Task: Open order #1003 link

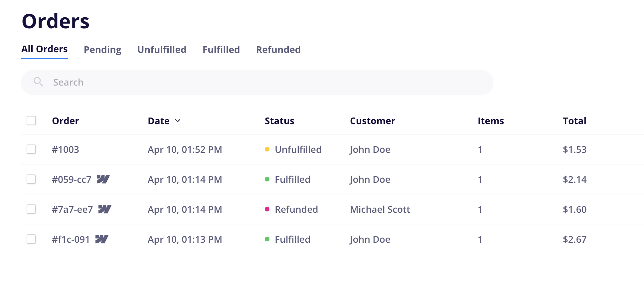Action: 66,149
